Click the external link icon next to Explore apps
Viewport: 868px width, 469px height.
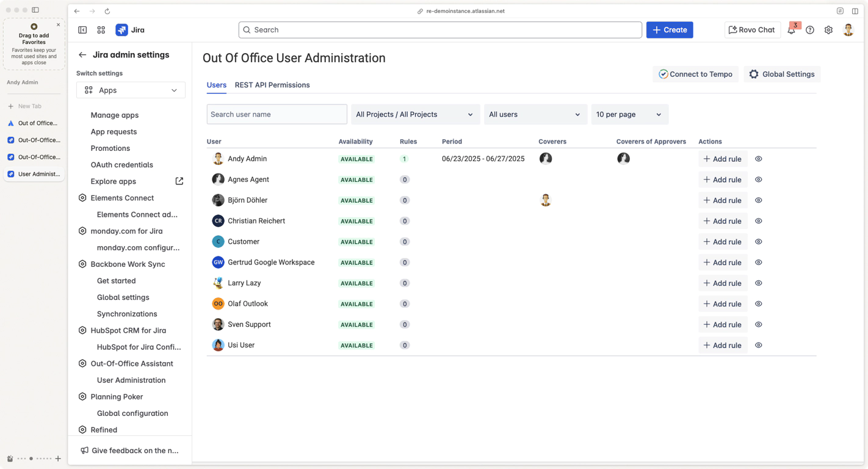[179, 181]
